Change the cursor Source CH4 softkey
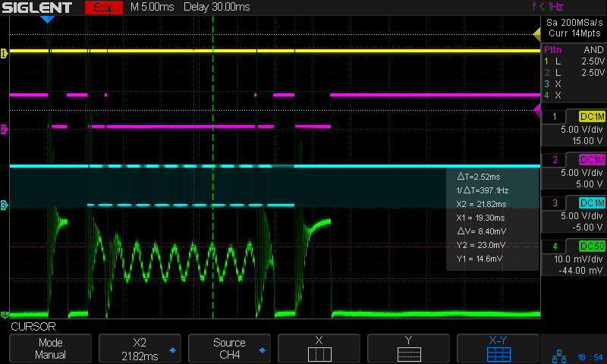Image resolution: width=607 pixels, height=364 pixels. click(x=229, y=349)
